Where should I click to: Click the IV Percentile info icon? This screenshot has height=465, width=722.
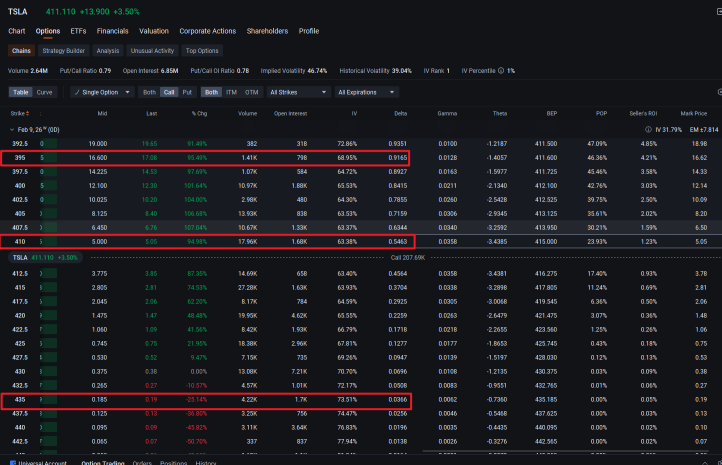(x=501, y=71)
